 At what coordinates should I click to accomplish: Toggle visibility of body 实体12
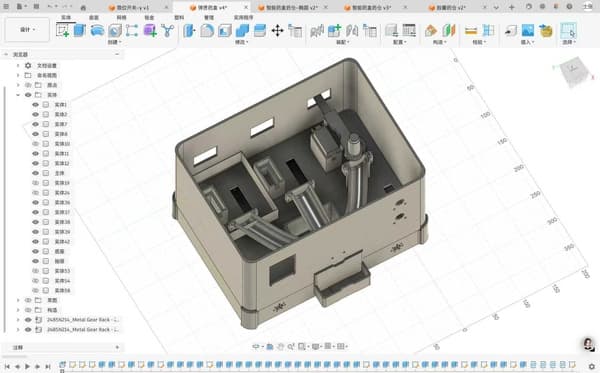[36, 163]
